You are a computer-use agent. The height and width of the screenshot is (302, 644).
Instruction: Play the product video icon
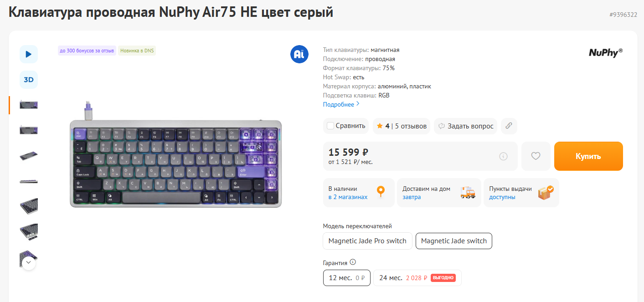point(29,54)
